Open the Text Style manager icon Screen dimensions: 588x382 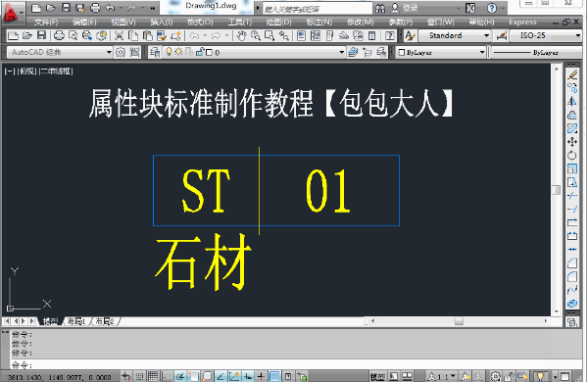point(410,36)
